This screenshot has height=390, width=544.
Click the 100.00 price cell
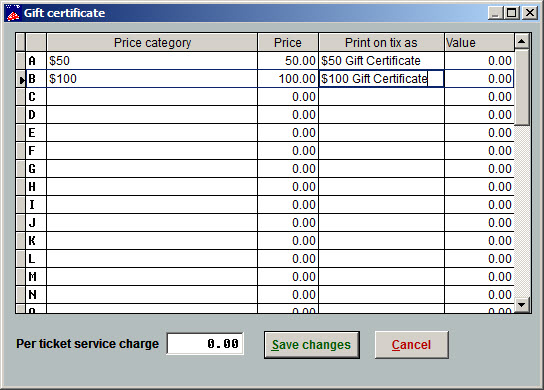point(288,79)
